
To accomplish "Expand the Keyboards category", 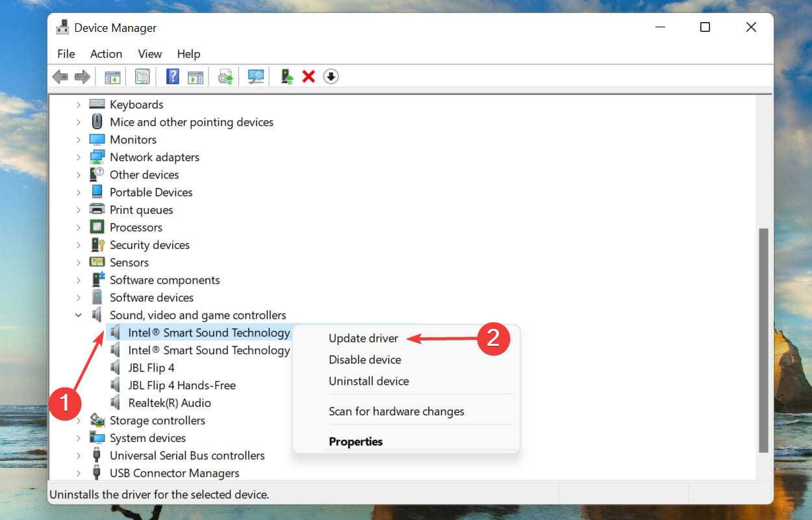I will tap(79, 105).
